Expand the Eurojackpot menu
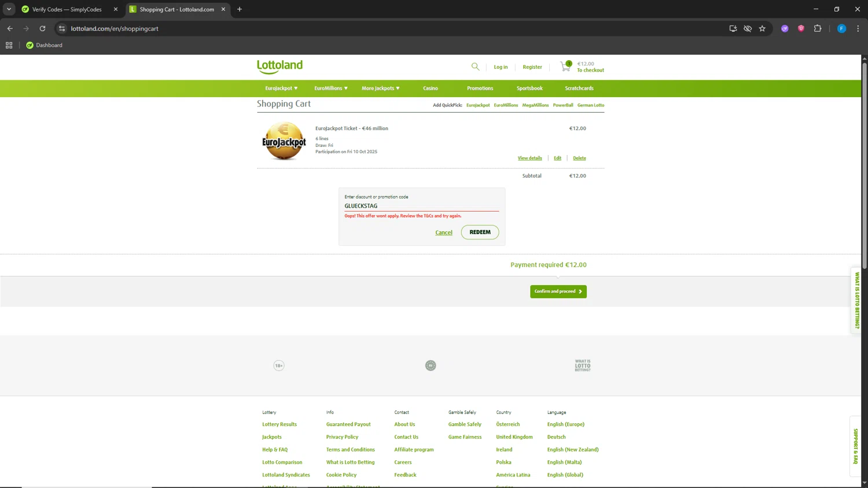 281,88
